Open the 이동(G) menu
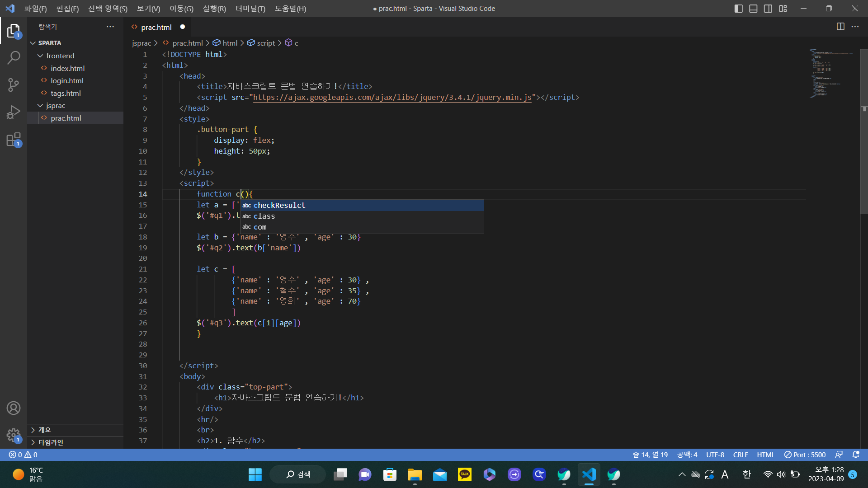868x488 pixels. (181, 9)
